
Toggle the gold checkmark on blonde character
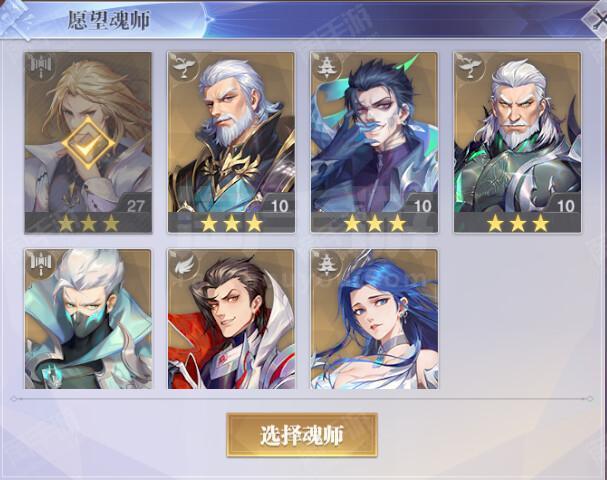(88, 144)
